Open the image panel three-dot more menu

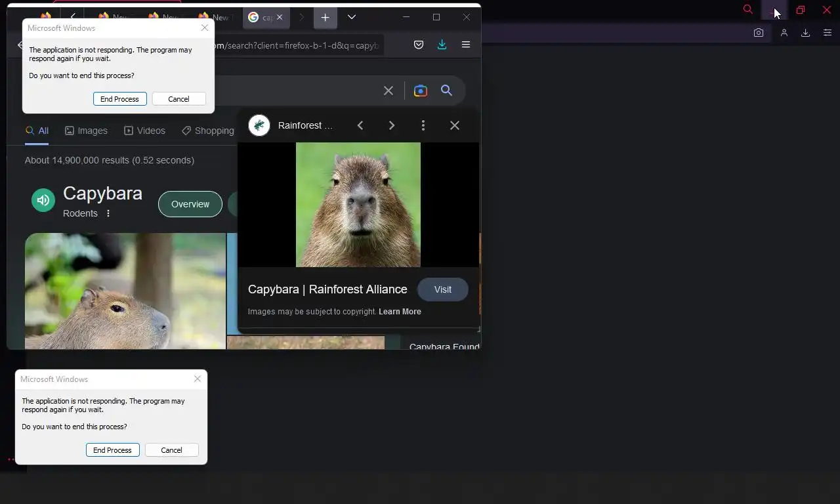point(423,125)
